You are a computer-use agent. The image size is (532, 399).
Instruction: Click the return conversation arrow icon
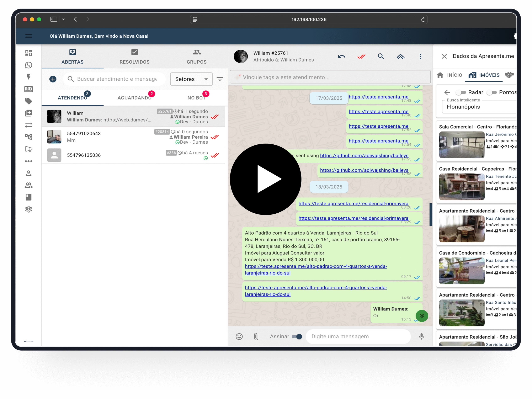coord(341,57)
